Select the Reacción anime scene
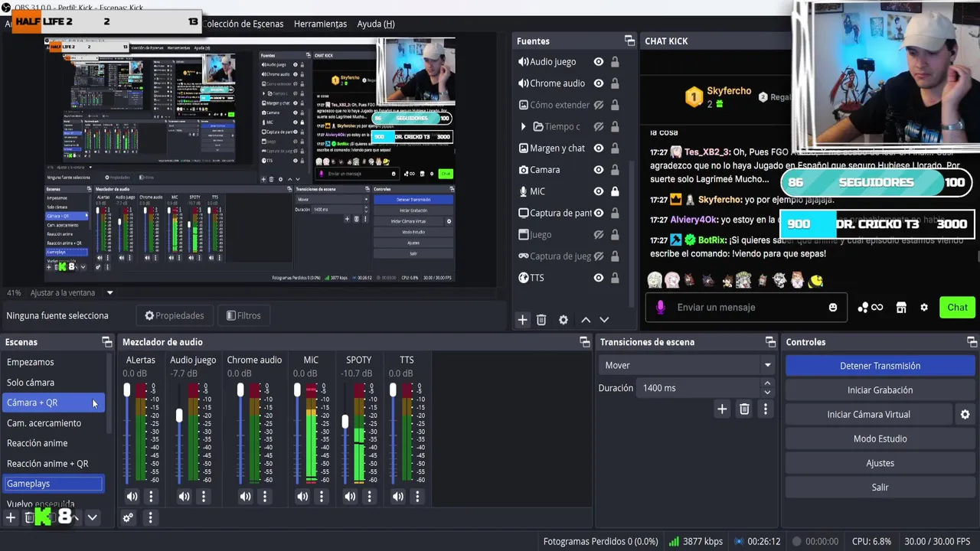Screen dimensions: 980x551 click(x=38, y=443)
